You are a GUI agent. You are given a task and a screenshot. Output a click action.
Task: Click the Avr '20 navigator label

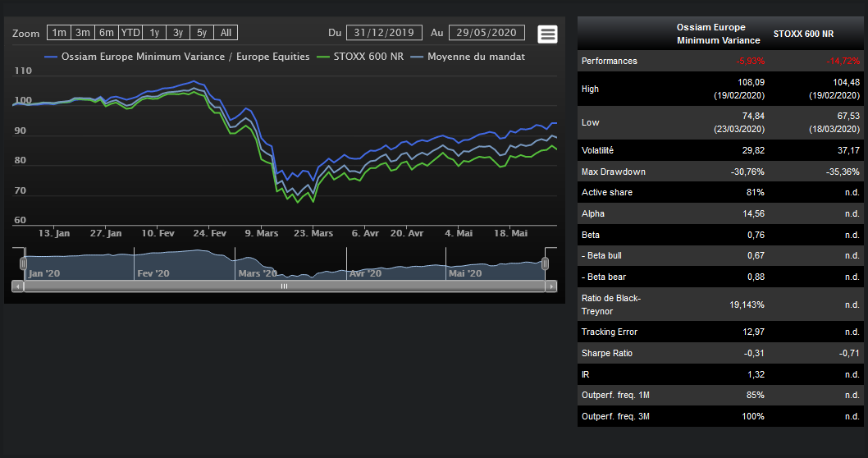[x=365, y=273]
